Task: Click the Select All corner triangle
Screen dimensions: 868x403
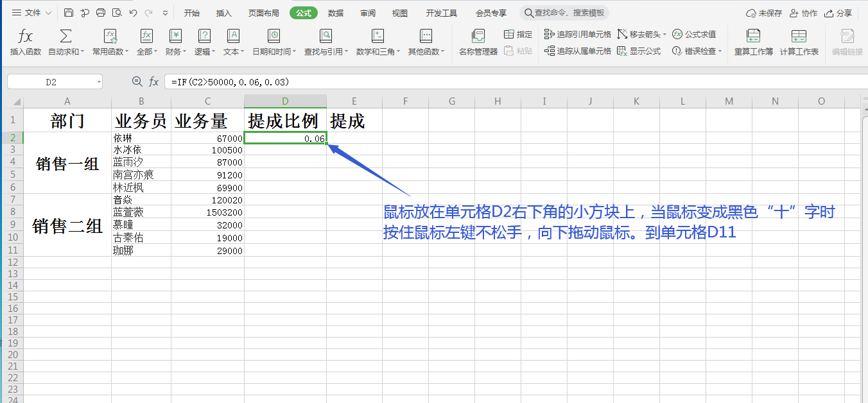Action: coord(15,101)
